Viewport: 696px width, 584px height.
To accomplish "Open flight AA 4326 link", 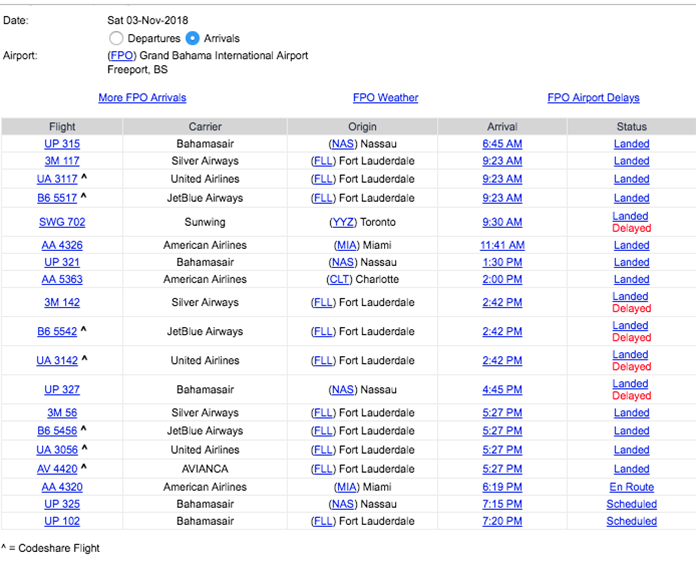I will [x=62, y=245].
